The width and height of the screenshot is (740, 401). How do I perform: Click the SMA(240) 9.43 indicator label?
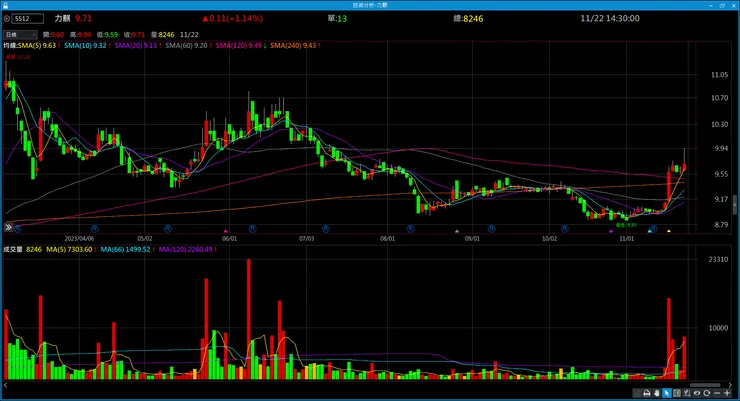click(293, 46)
